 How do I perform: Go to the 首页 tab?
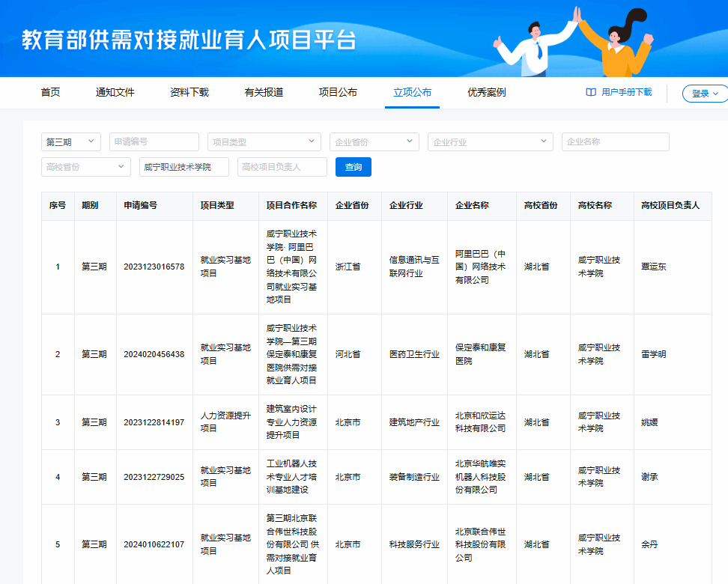pos(50,93)
